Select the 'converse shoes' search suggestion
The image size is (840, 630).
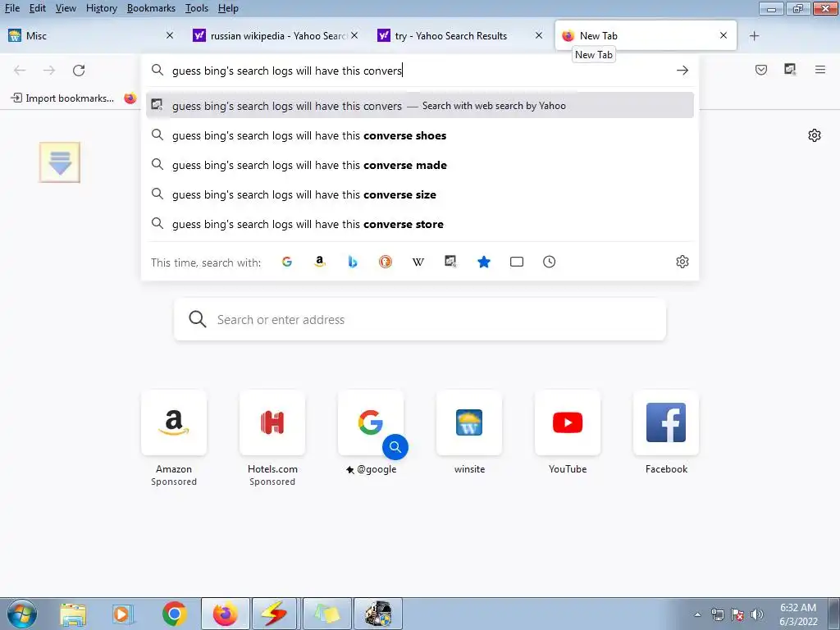tap(420, 135)
